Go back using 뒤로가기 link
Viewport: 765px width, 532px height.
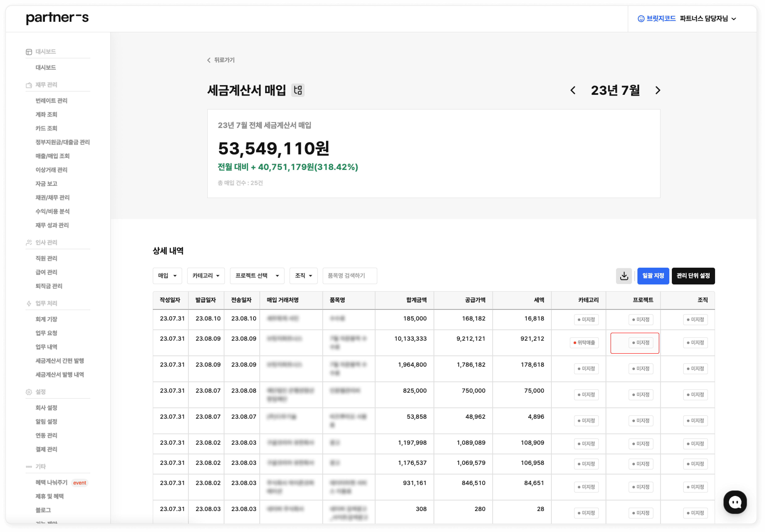click(221, 60)
